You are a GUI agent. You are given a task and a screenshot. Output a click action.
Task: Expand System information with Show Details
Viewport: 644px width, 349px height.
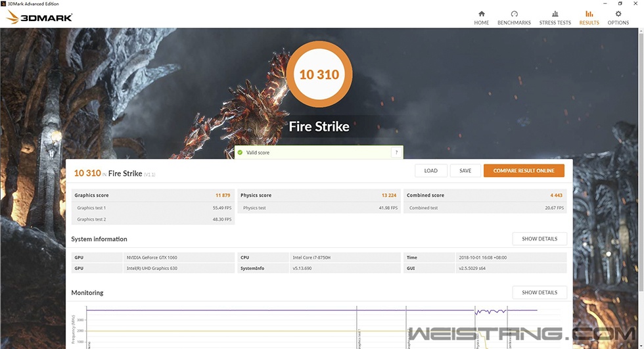click(x=539, y=239)
